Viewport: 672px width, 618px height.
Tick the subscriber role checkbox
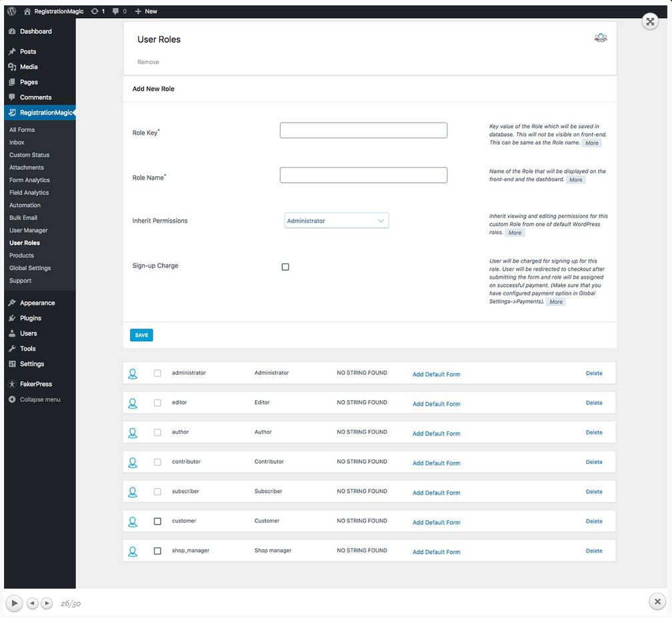(x=157, y=491)
